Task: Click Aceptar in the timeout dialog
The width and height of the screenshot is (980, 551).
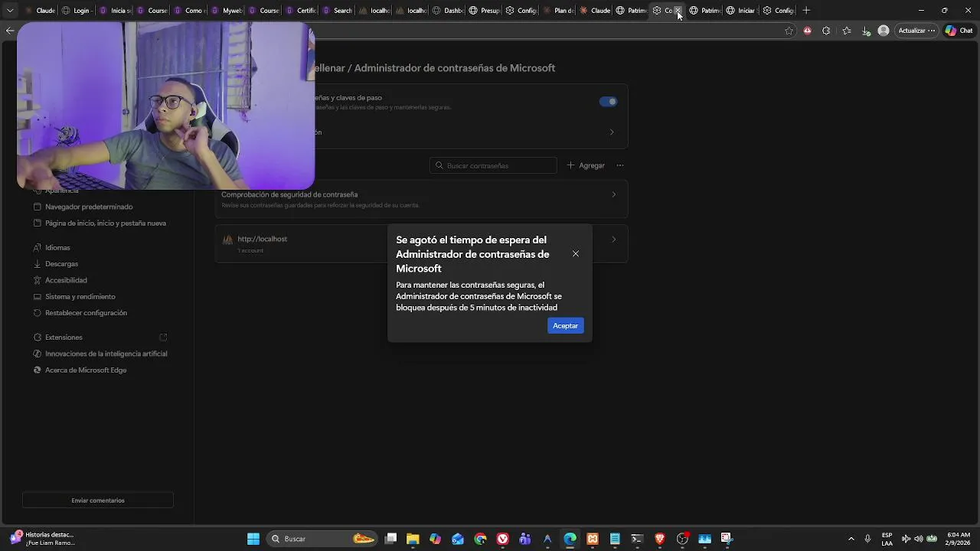Action: pos(565,326)
